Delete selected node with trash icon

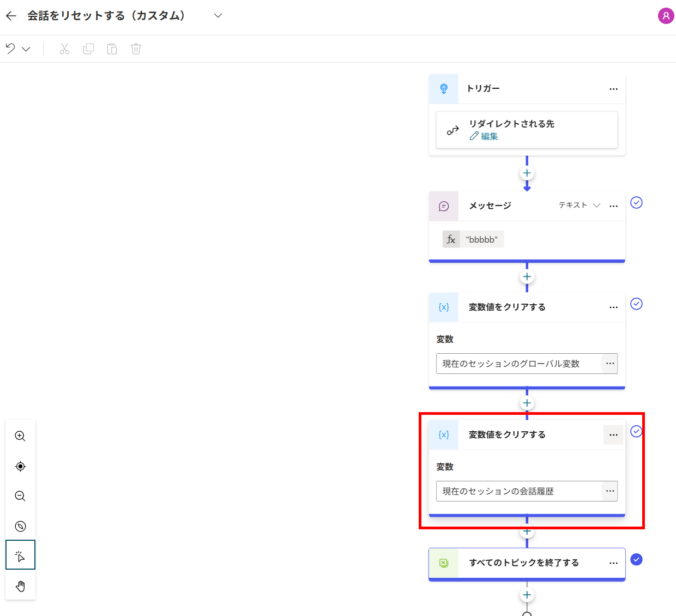click(x=136, y=49)
